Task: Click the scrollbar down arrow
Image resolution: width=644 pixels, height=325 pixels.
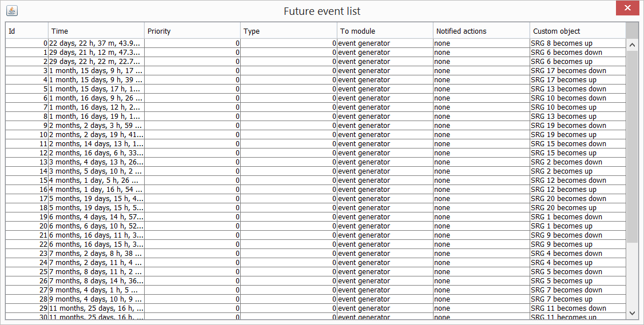Action: click(x=632, y=313)
